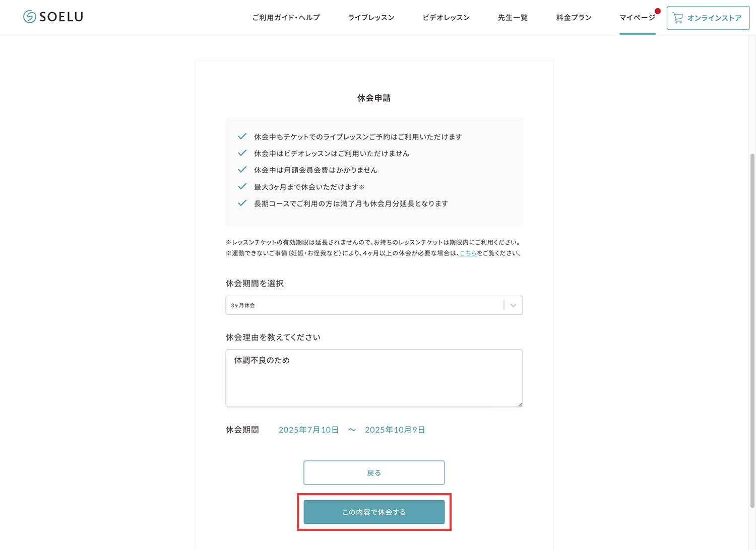Viewport: 756px width, 550px height.
Task: Click the checkmark beside 長期コース line
Action: (242, 203)
